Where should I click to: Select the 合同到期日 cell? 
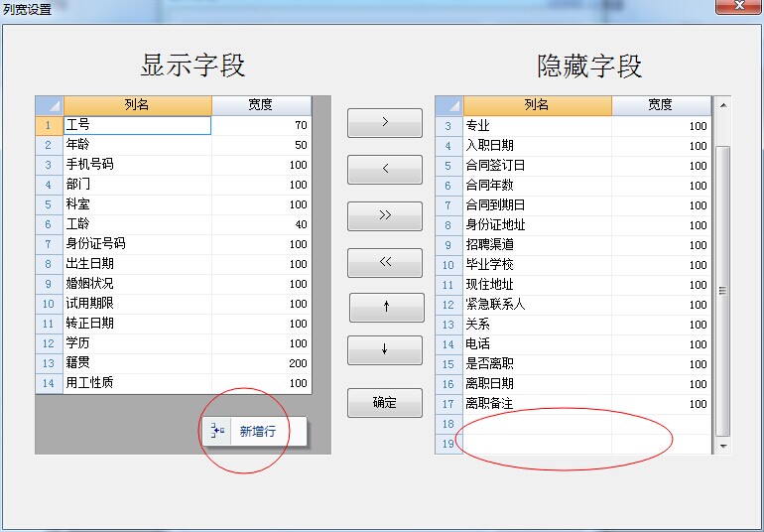(x=538, y=205)
